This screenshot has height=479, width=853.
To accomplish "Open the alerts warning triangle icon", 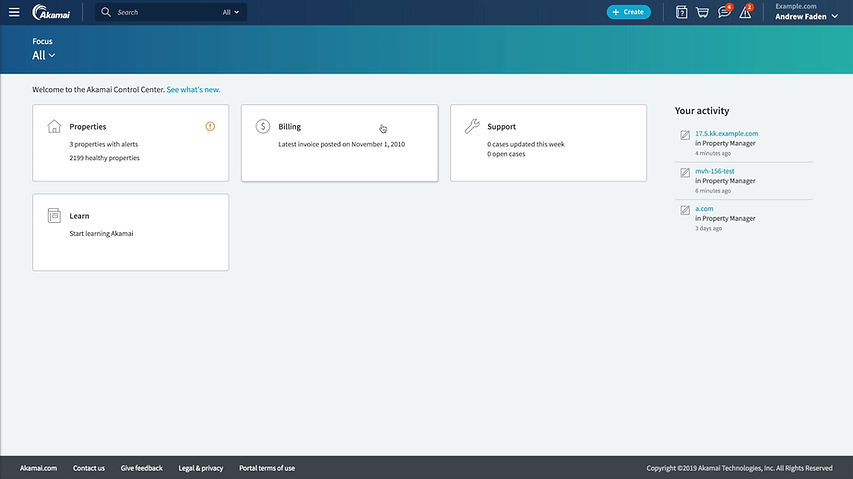I will pos(745,11).
